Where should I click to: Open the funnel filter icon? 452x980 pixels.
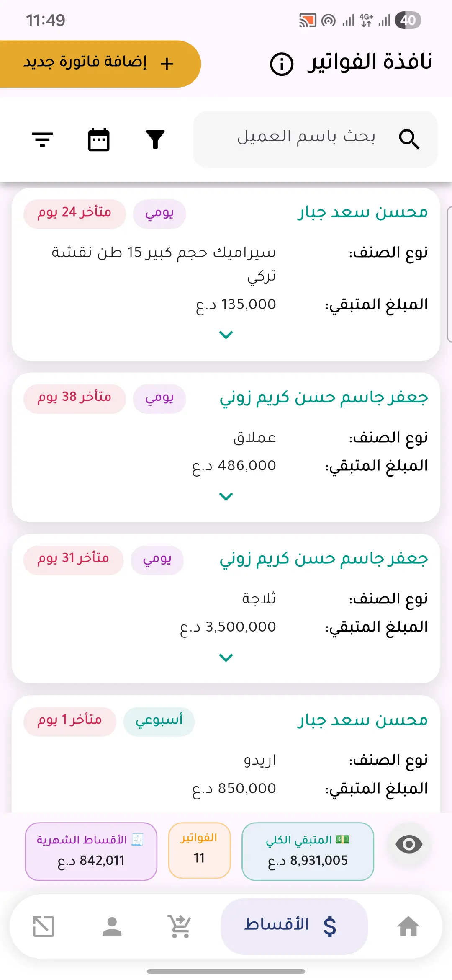155,139
